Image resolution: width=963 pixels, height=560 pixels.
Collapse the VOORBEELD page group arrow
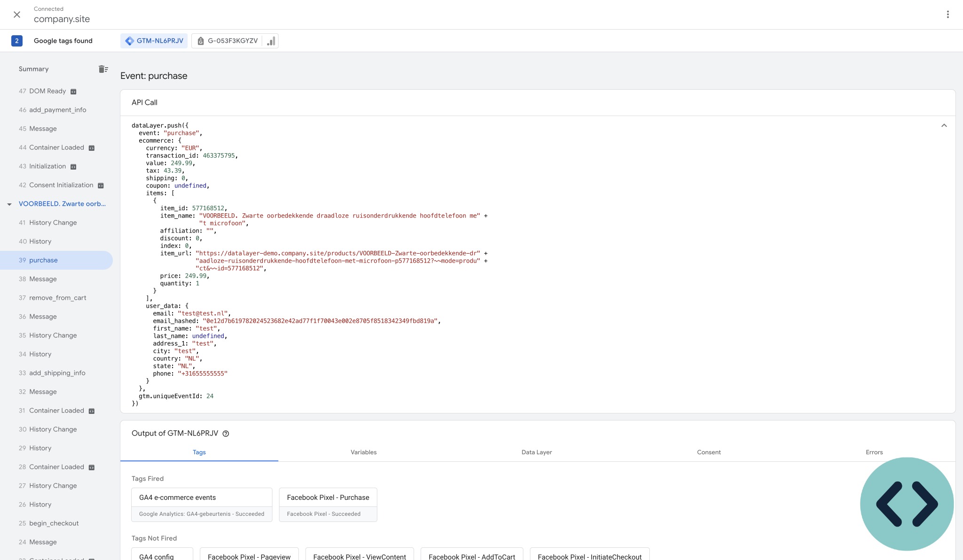(x=9, y=204)
